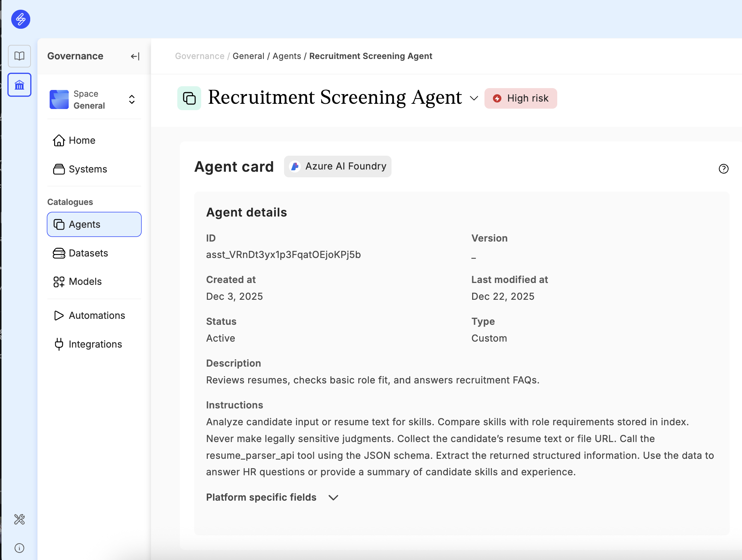Screen dimensions: 742x560
Task: Open the tools wrench icon
Action: tap(19, 519)
